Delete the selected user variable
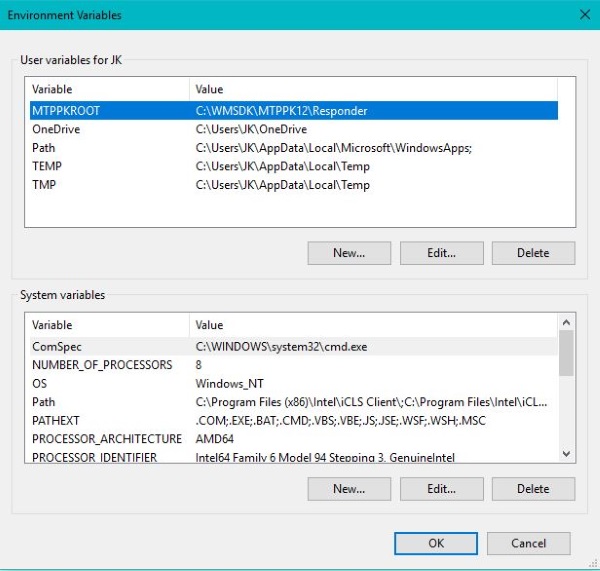The height and width of the screenshot is (571, 600). (533, 253)
